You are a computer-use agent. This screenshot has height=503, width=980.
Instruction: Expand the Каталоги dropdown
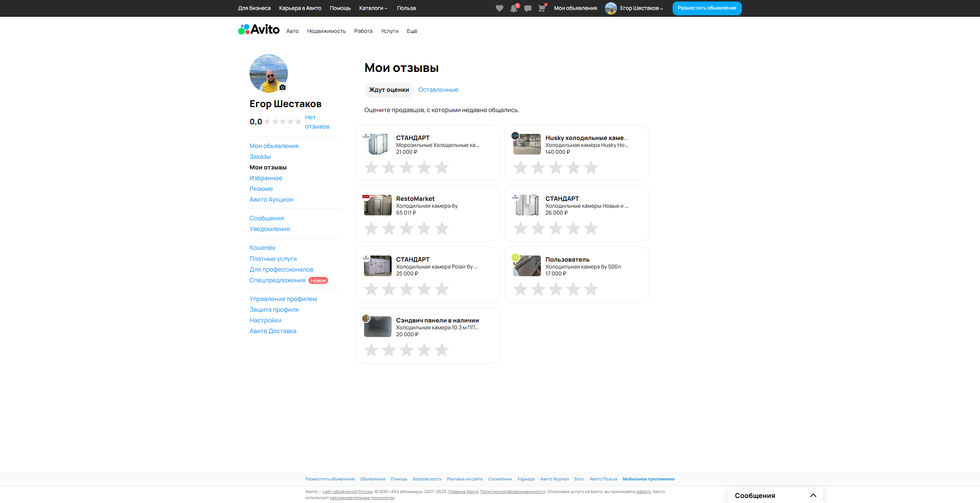pos(373,8)
